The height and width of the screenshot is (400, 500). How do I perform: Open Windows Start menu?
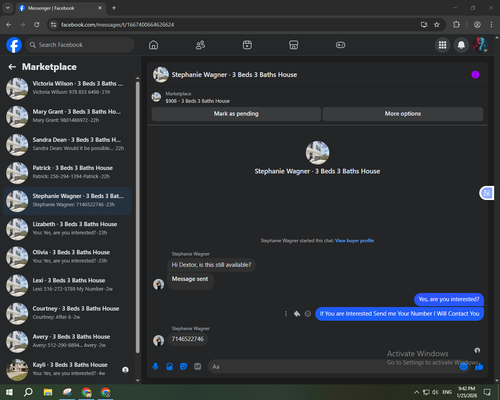[9, 392]
